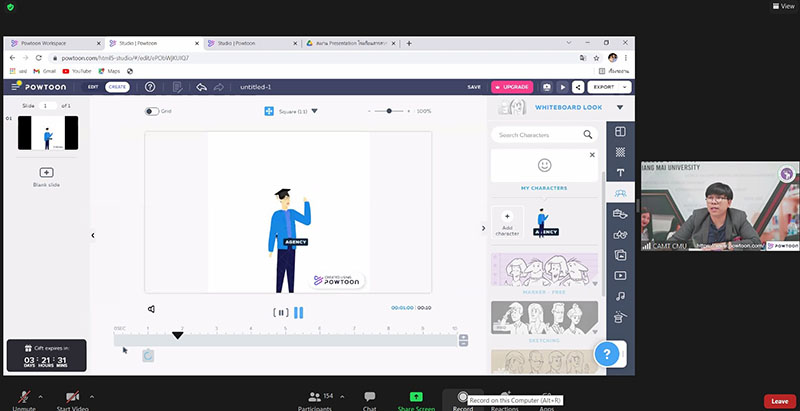Switch to Powtoon Workspace browser tab
This screenshot has height=411, width=800.
[x=54, y=43]
